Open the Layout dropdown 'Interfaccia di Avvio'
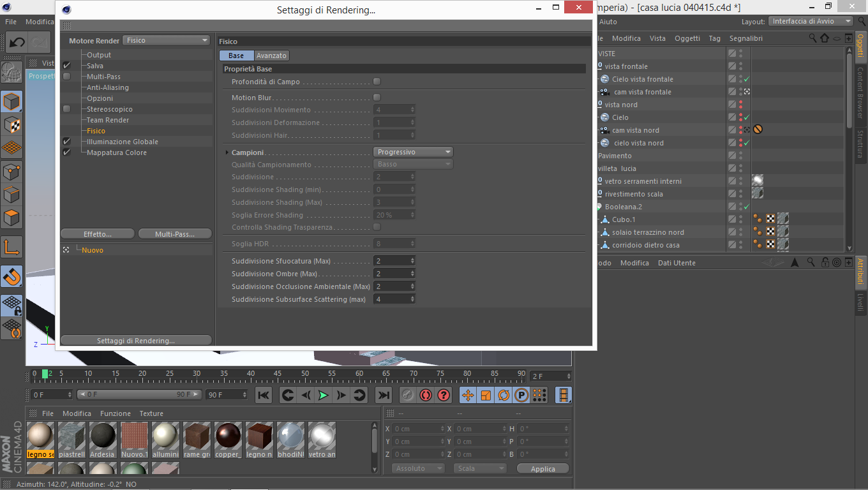The width and height of the screenshot is (868, 490). point(811,21)
